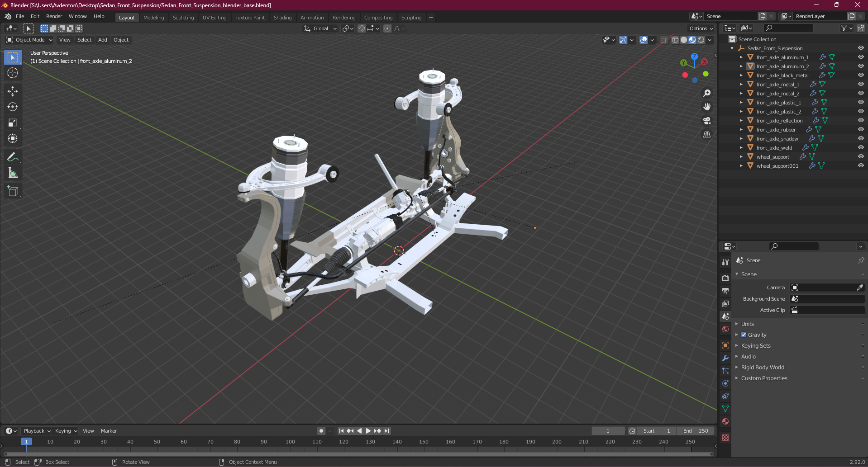
Task: Open the World properties tab
Action: (725, 329)
